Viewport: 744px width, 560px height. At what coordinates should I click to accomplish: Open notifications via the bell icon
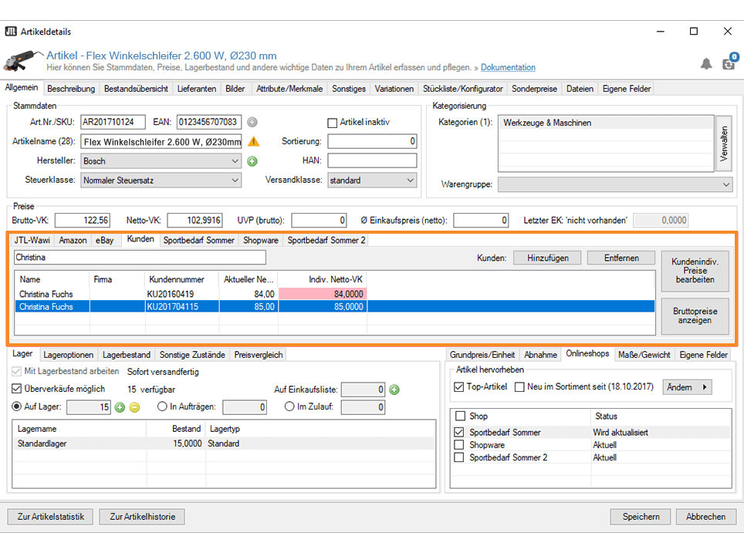(706, 64)
